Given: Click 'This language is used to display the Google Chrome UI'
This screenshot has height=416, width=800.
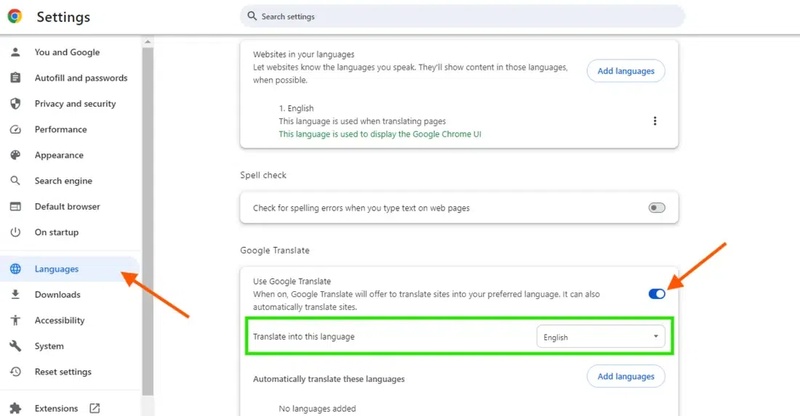Looking at the screenshot, I should [380, 134].
